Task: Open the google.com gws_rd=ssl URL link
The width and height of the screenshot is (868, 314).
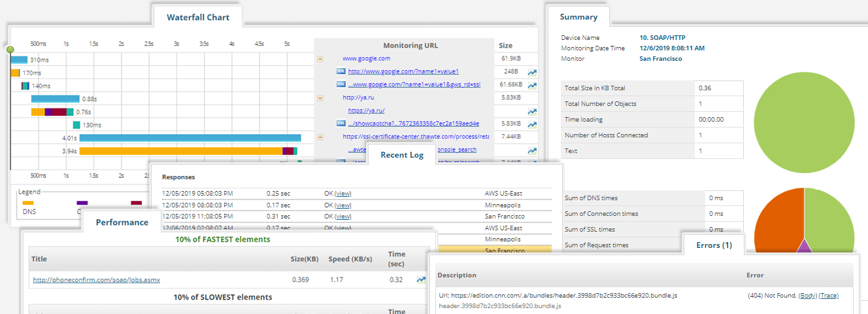Action: (414, 84)
